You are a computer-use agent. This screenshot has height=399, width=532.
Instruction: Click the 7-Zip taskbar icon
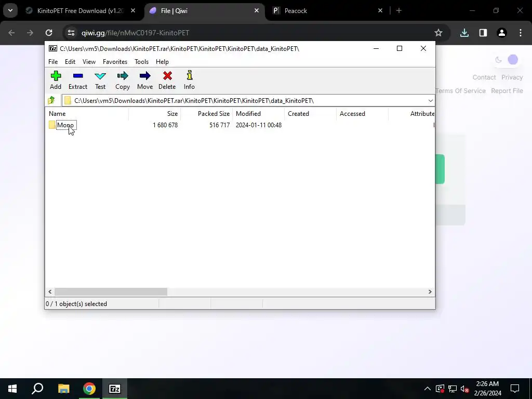point(115,389)
